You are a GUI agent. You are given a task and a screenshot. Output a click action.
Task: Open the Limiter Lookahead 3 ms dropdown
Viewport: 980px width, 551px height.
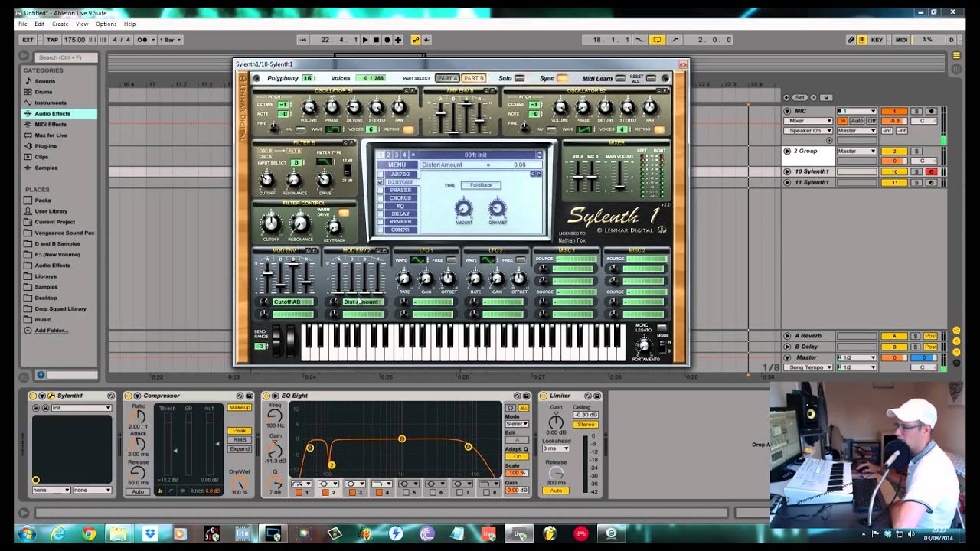557,448
